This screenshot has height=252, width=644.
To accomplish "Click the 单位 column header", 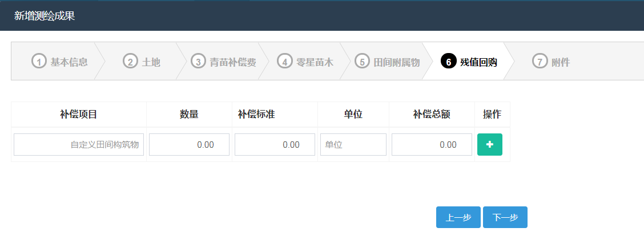I will click(353, 115).
